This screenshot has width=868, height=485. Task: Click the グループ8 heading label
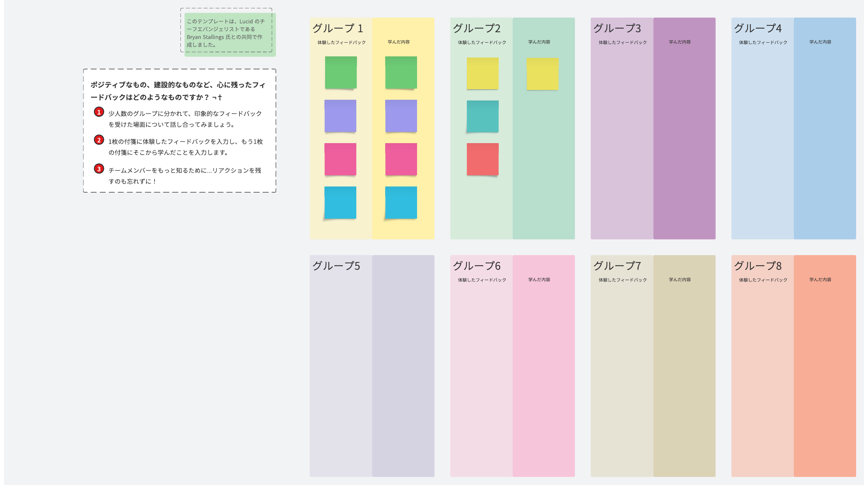click(758, 266)
